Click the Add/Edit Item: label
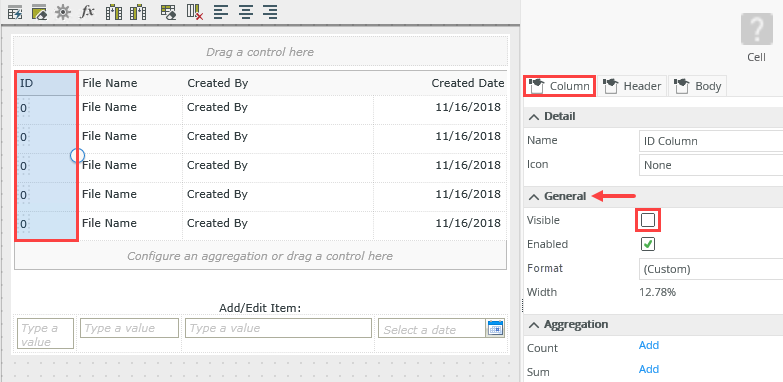Image resolution: width=783 pixels, height=382 pixels. (x=260, y=308)
